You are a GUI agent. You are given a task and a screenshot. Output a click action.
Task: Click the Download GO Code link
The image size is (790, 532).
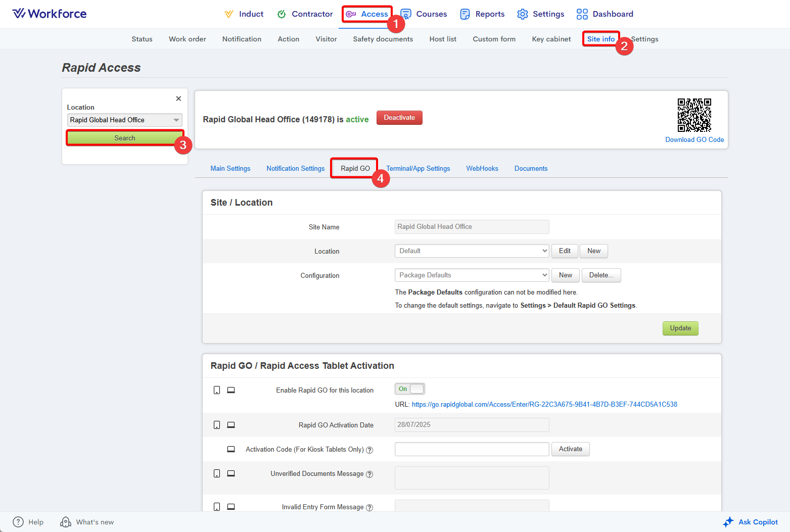point(694,140)
